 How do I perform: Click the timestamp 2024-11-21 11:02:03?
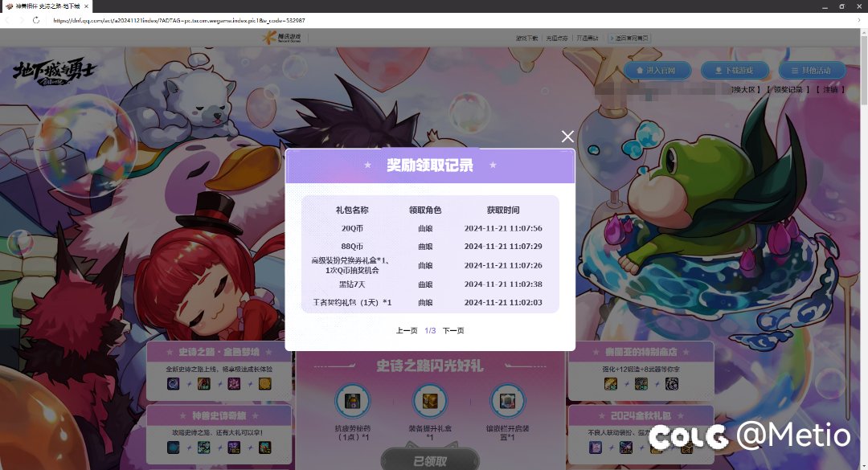click(x=503, y=302)
